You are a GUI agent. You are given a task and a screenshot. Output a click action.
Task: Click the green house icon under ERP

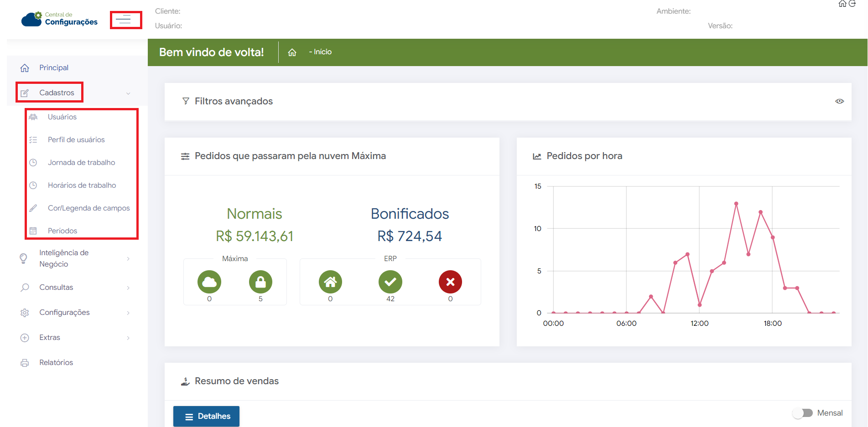tap(330, 282)
